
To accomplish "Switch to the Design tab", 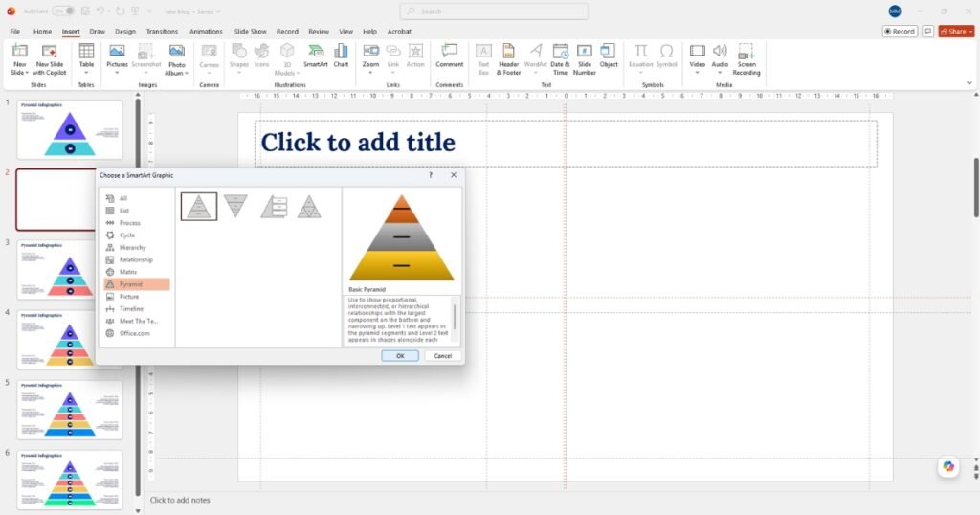I will coord(125,32).
